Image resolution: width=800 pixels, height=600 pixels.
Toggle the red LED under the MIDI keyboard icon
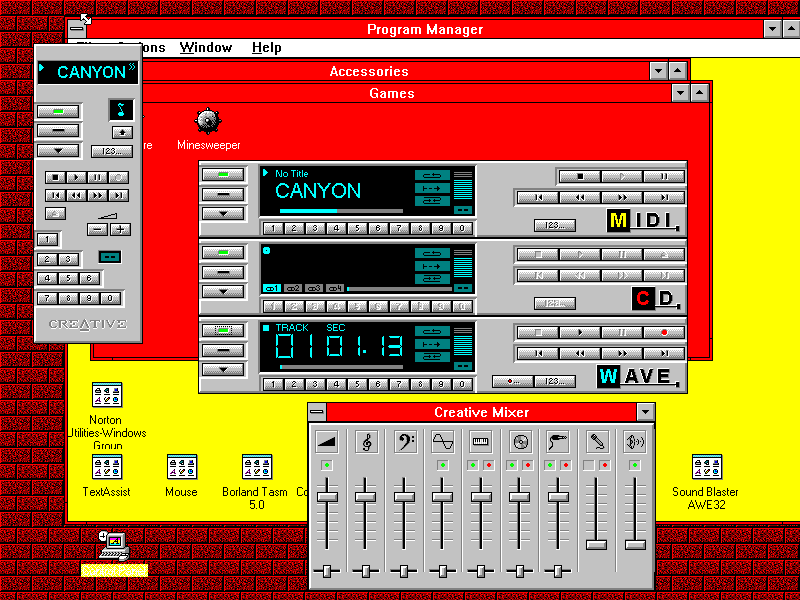coord(489,465)
